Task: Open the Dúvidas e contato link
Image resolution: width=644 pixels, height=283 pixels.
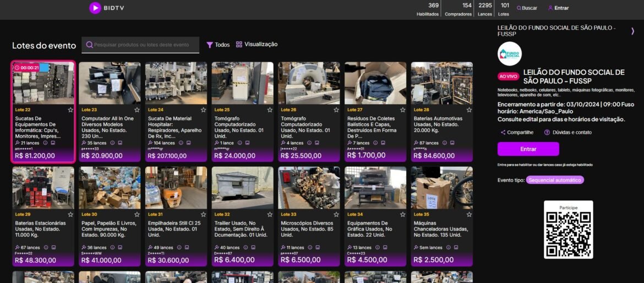Action: (567, 133)
